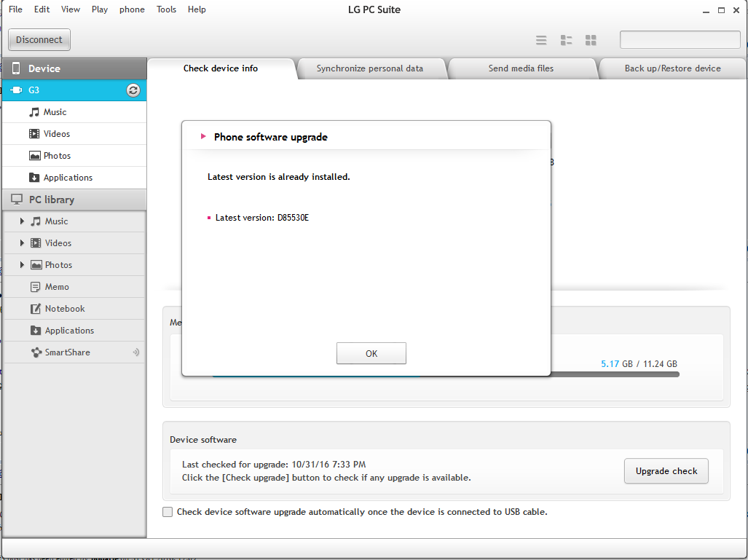Open device Photos label in sidebar

(58, 156)
